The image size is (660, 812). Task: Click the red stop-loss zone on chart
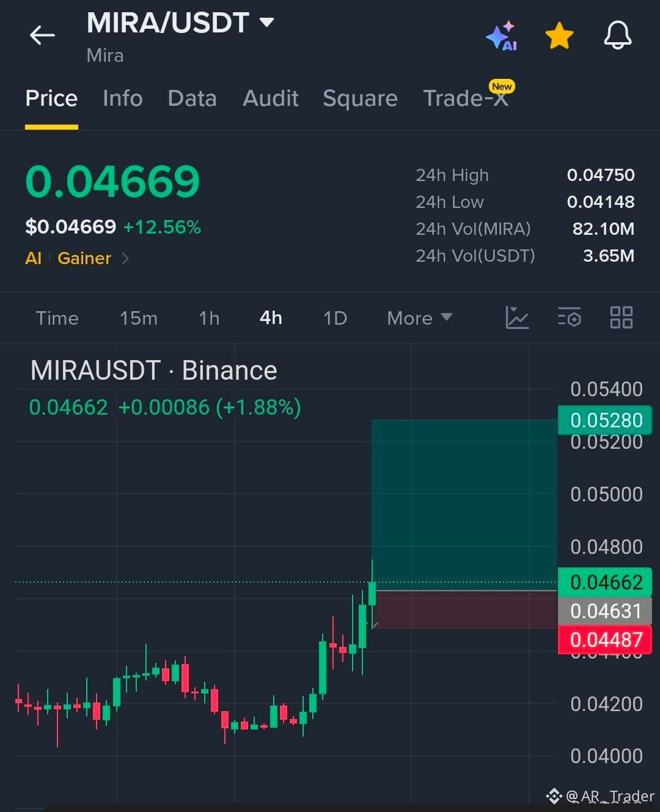coord(466,609)
